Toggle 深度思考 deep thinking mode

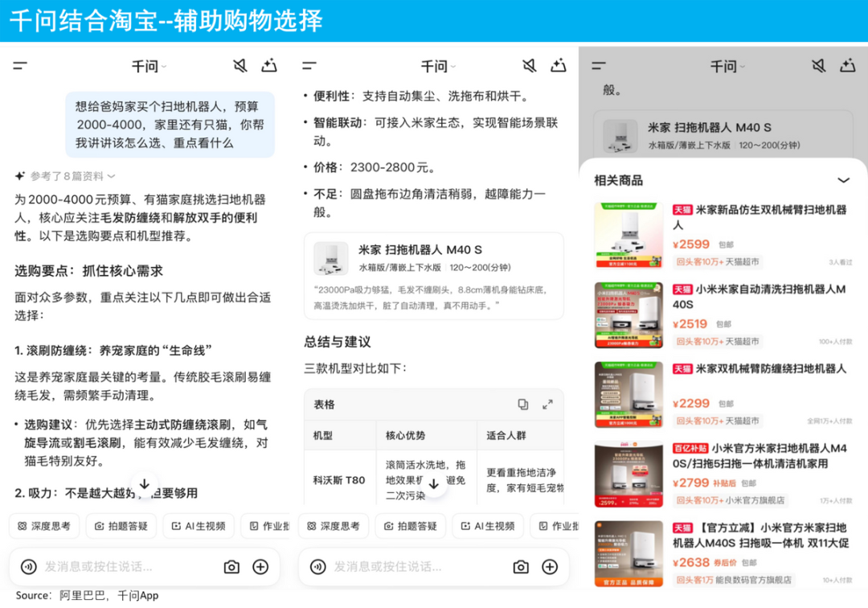pos(43,525)
